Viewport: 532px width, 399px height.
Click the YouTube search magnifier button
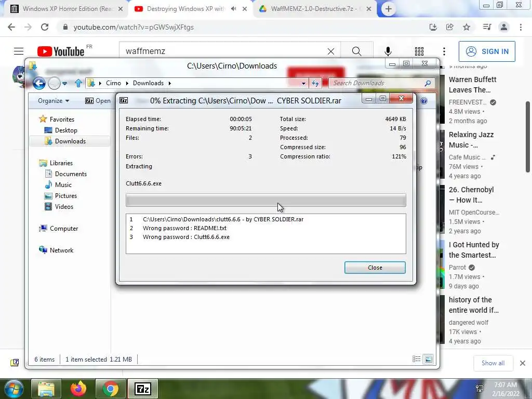coord(356,51)
